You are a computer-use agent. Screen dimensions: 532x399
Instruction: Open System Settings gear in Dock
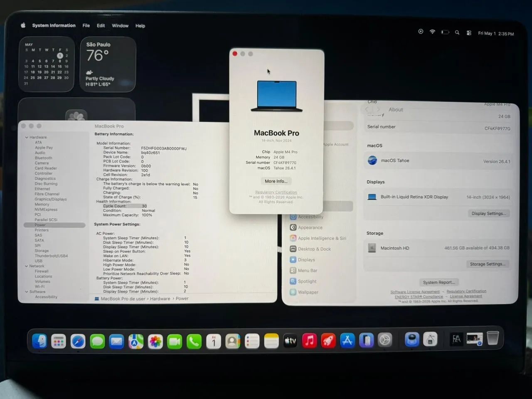click(x=385, y=340)
